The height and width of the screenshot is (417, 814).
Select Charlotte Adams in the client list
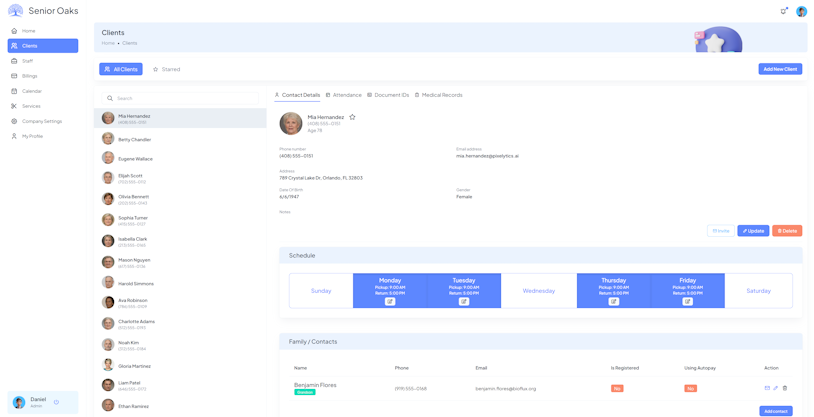[x=180, y=325]
